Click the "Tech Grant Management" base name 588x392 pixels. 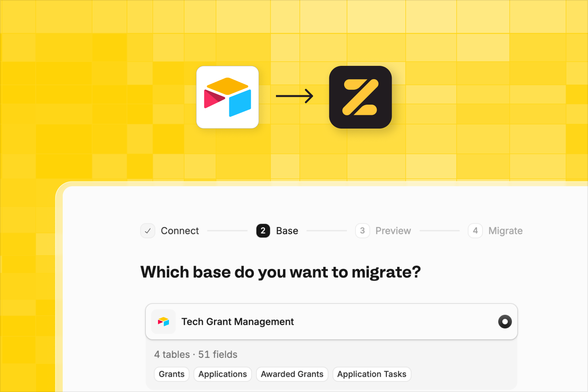click(x=238, y=322)
